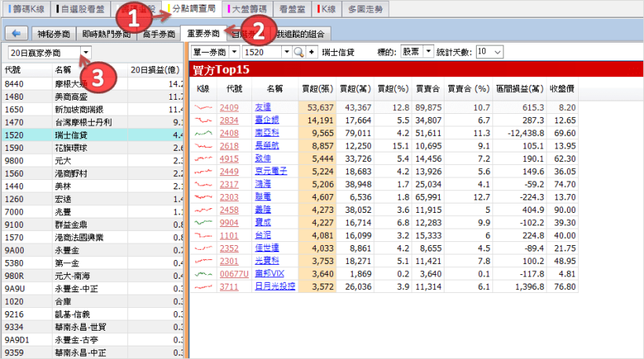The width and height of the screenshot is (644, 359).
Task: Select broker row 9800 元大
Action: coord(93,160)
